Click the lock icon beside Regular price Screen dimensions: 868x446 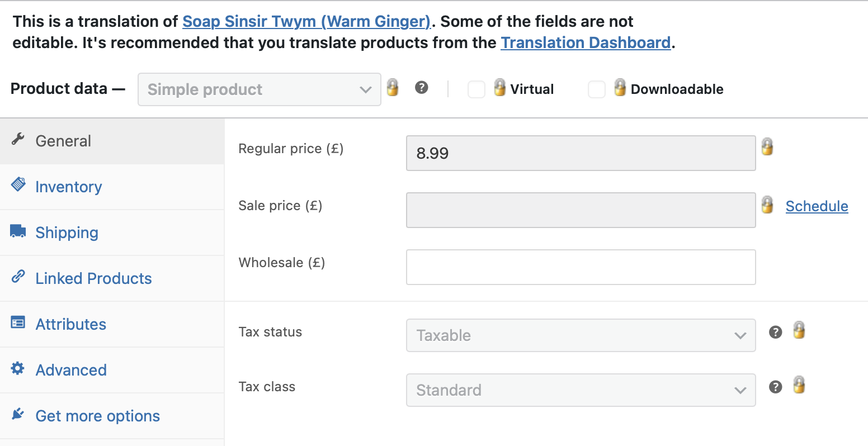coord(767,146)
